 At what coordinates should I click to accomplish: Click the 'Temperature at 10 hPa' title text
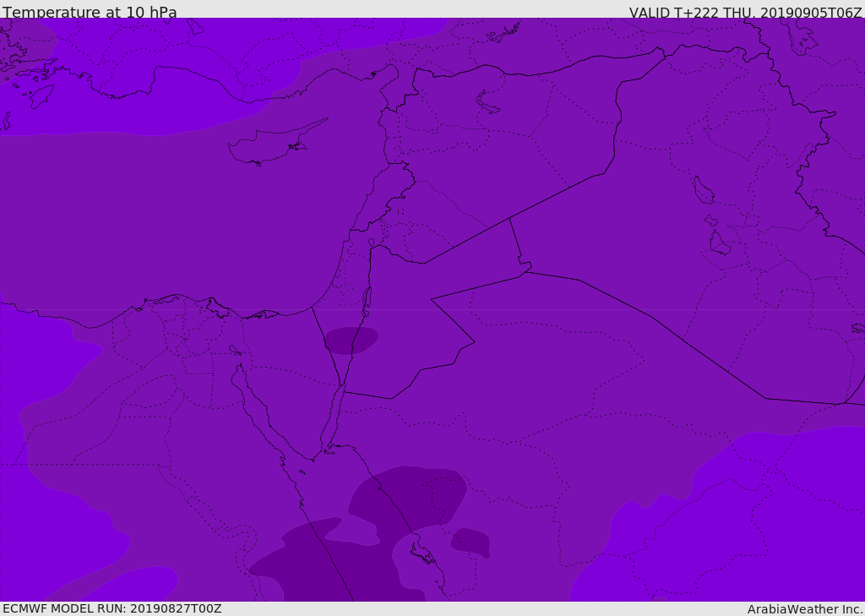[x=90, y=12]
